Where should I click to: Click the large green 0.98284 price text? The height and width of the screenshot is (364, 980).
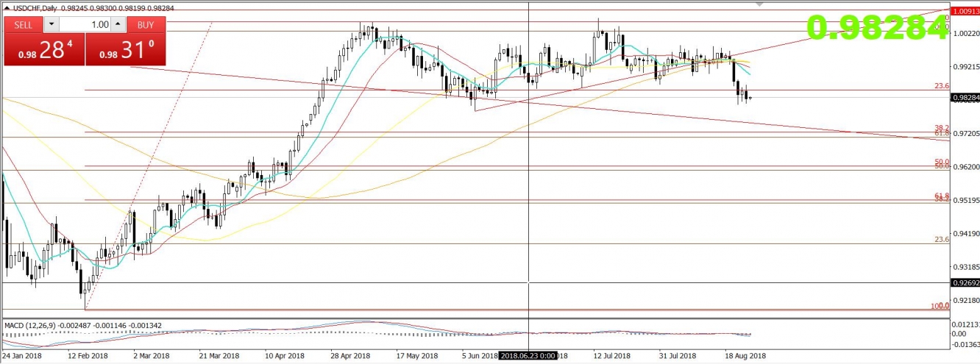pyautogui.click(x=876, y=28)
